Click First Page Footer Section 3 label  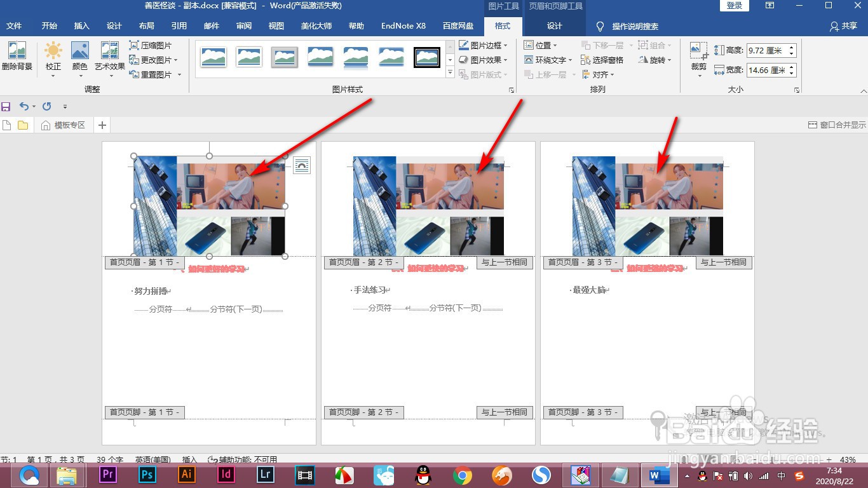[x=583, y=412]
